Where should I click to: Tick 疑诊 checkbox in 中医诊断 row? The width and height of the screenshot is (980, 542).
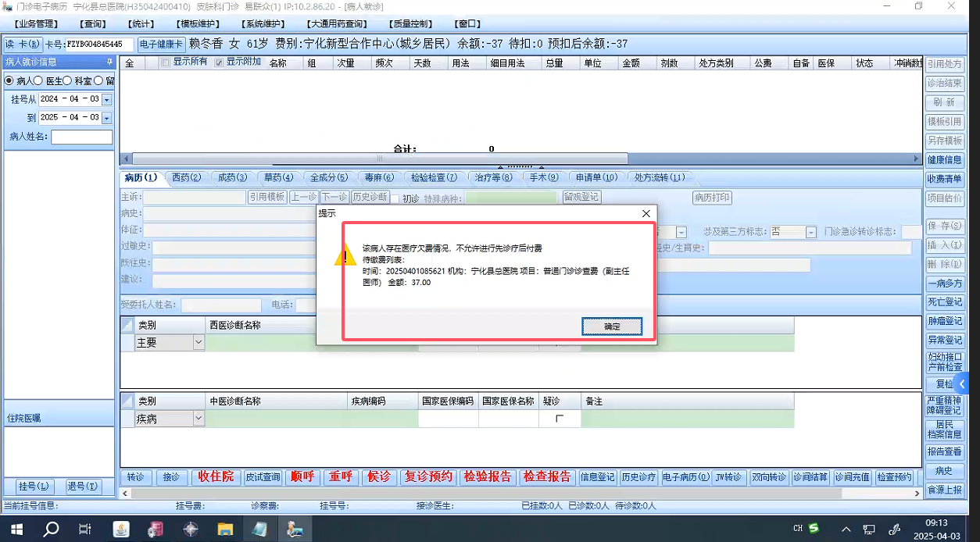click(x=559, y=419)
